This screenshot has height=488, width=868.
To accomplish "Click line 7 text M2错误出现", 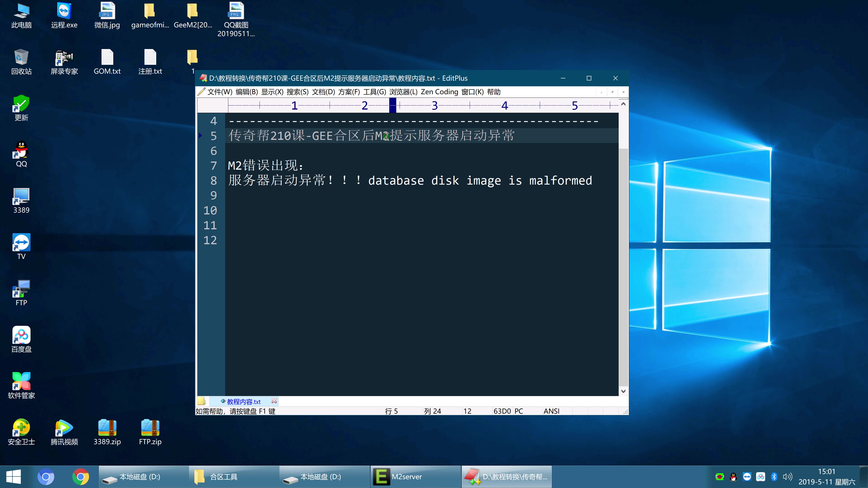I will 266,165.
